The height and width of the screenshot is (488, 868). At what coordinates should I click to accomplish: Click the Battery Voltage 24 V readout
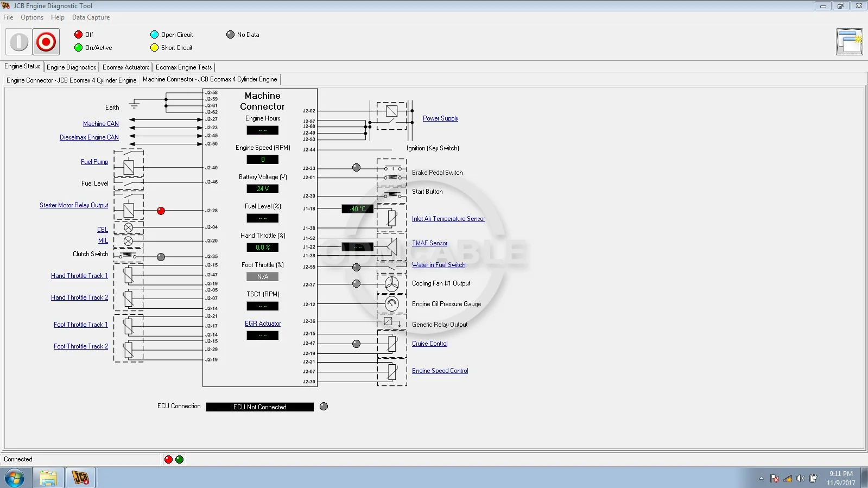click(x=263, y=189)
